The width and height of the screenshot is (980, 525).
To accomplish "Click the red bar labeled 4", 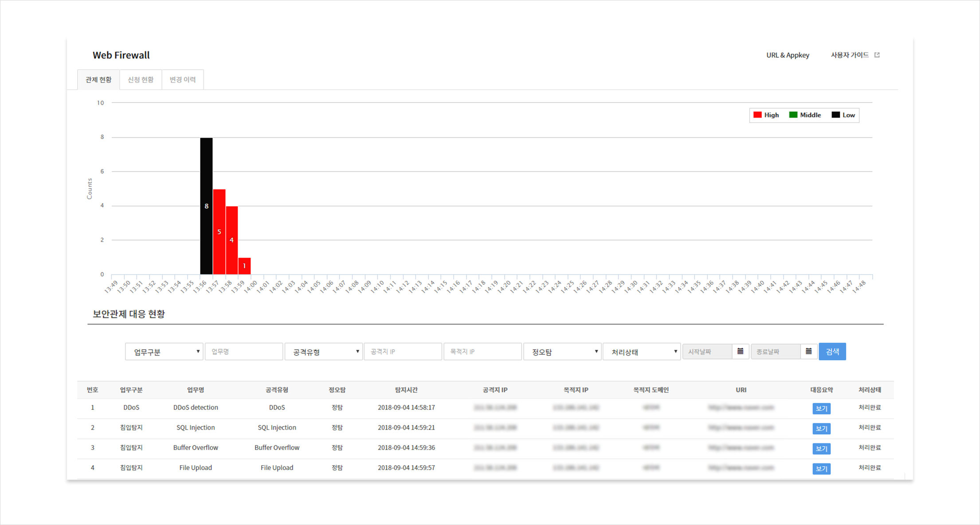I will 232,240.
